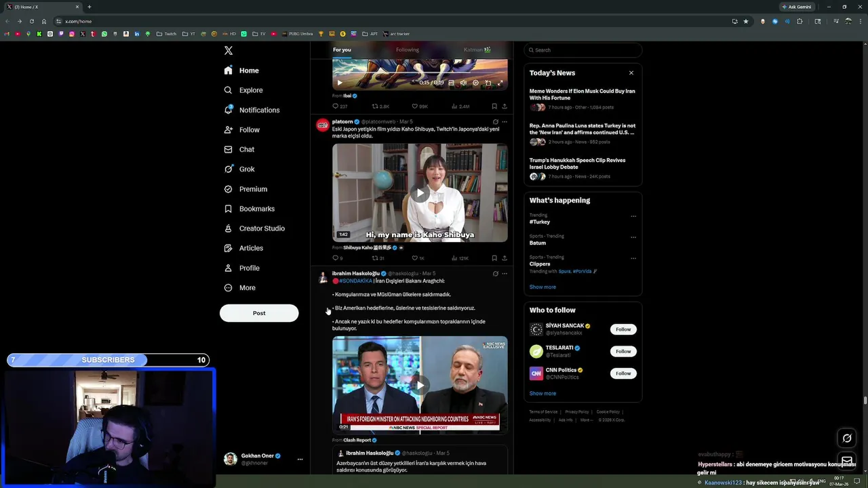Toggle picture-in-picture on Ibai video
This screenshot has width=868, height=488.
488,83
